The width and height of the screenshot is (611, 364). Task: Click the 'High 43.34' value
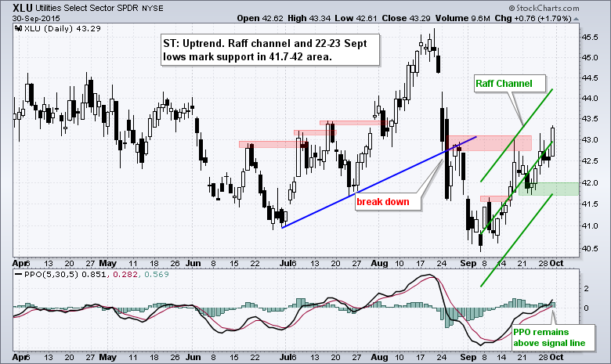point(309,18)
